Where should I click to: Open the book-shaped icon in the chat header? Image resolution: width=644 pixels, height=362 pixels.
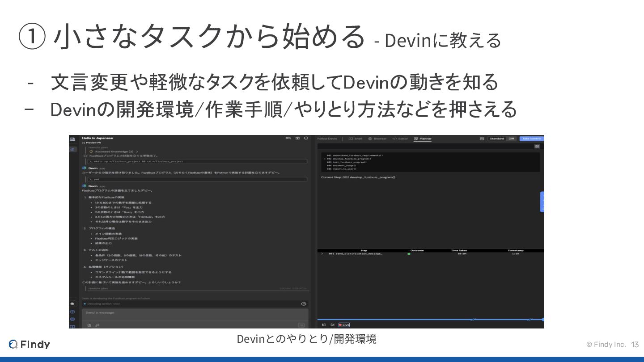(x=288, y=139)
